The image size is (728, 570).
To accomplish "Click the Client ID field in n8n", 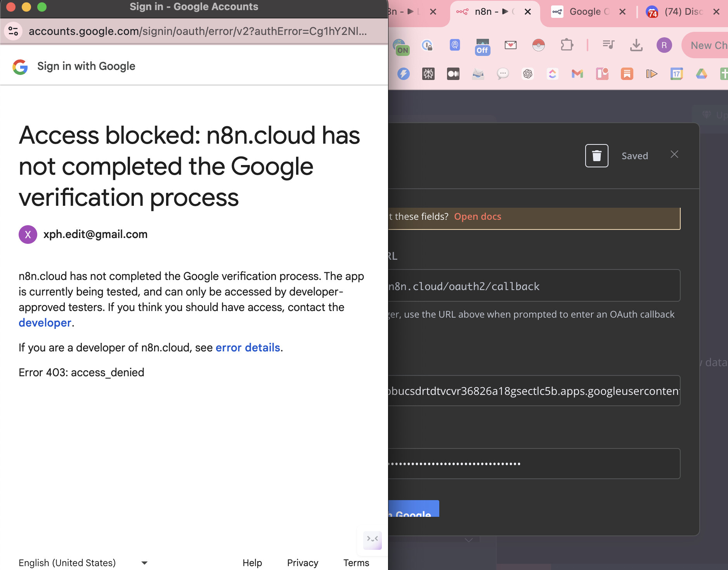I will (534, 391).
